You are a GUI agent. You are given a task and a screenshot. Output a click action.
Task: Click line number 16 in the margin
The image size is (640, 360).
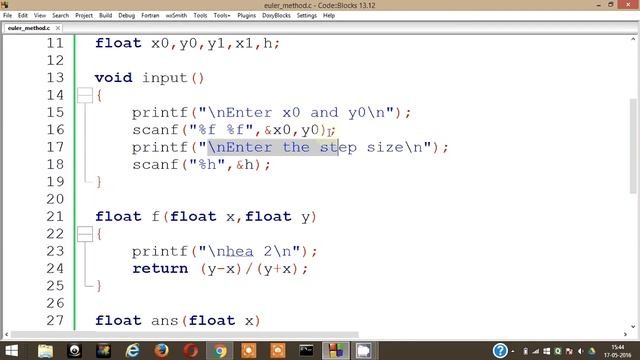tap(55, 130)
